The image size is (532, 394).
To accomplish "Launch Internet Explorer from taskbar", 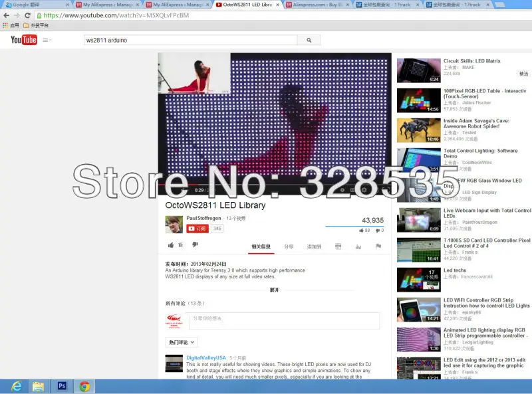I will click(x=16, y=386).
